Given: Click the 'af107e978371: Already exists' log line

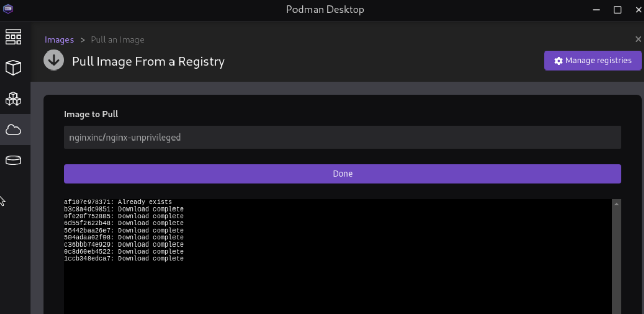Looking at the screenshot, I should [118, 202].
